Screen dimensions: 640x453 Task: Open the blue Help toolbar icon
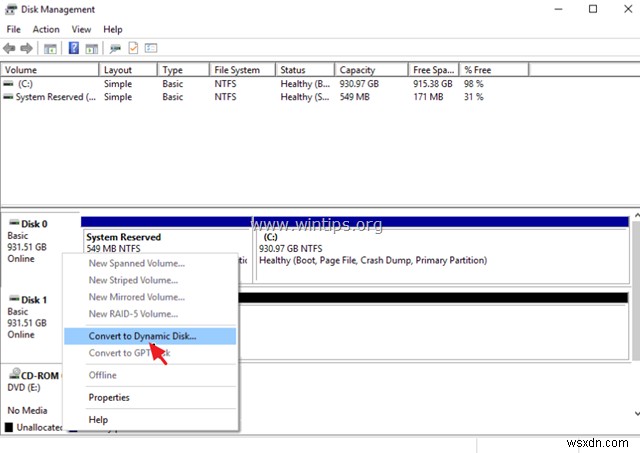click(73, 48)
